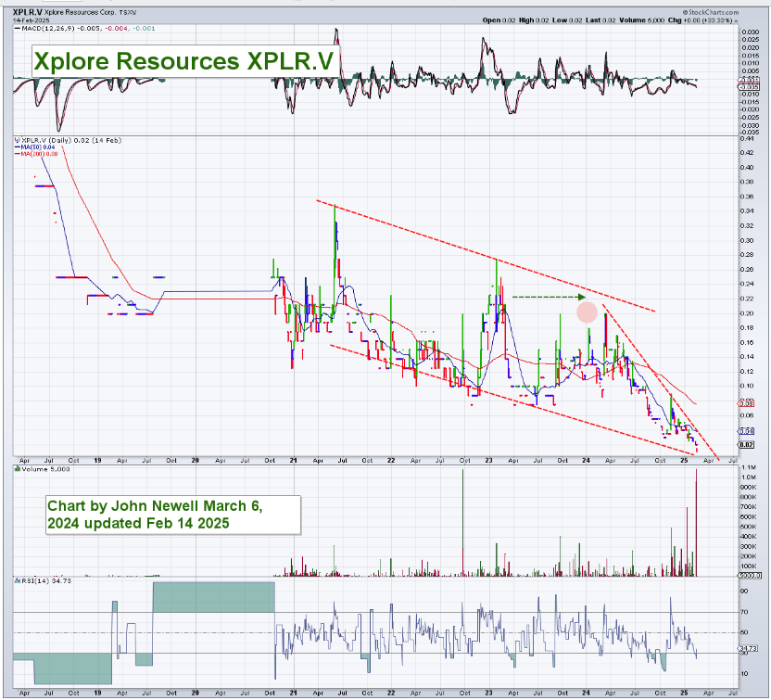Click the Low 0.02 value in header
This screenshot has height=700, width=771.
coord(566,20)
